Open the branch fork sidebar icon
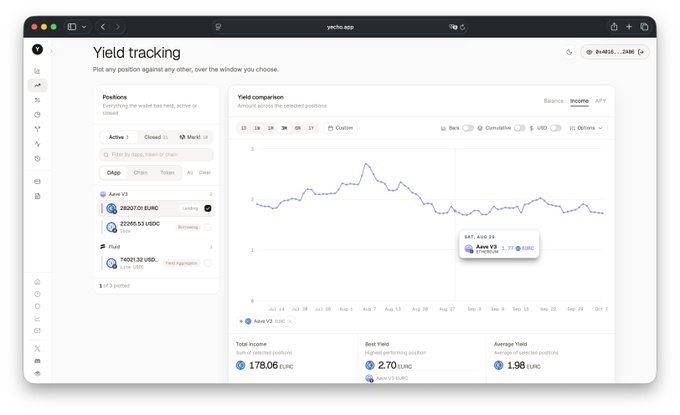This screenshot has width=680, height=415. coord(37,129)
